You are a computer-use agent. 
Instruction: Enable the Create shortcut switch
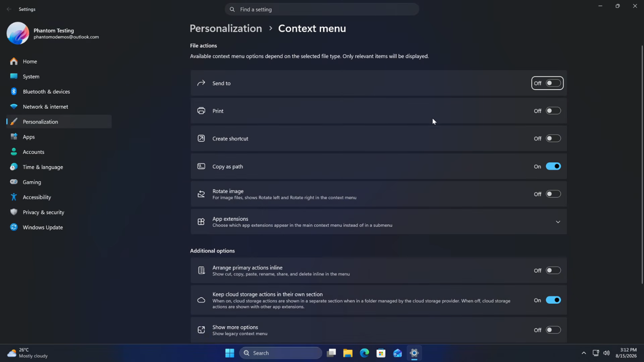(x=553, y=139)
